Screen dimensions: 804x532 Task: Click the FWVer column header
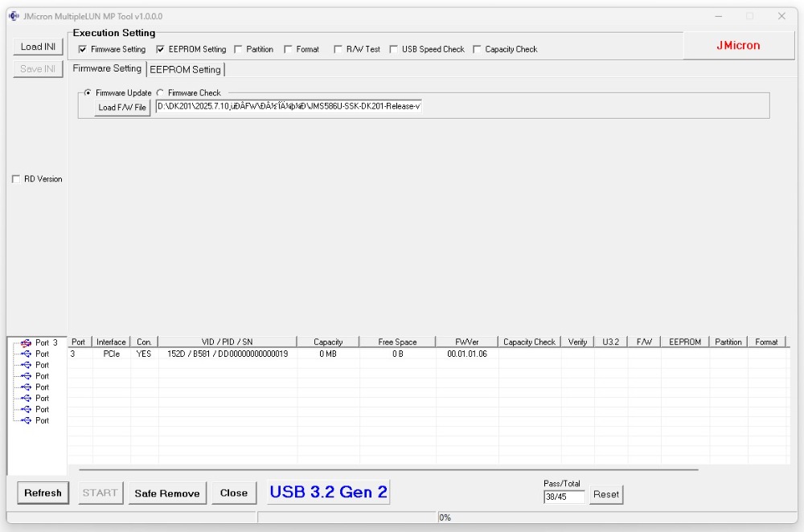click(466, 342)
